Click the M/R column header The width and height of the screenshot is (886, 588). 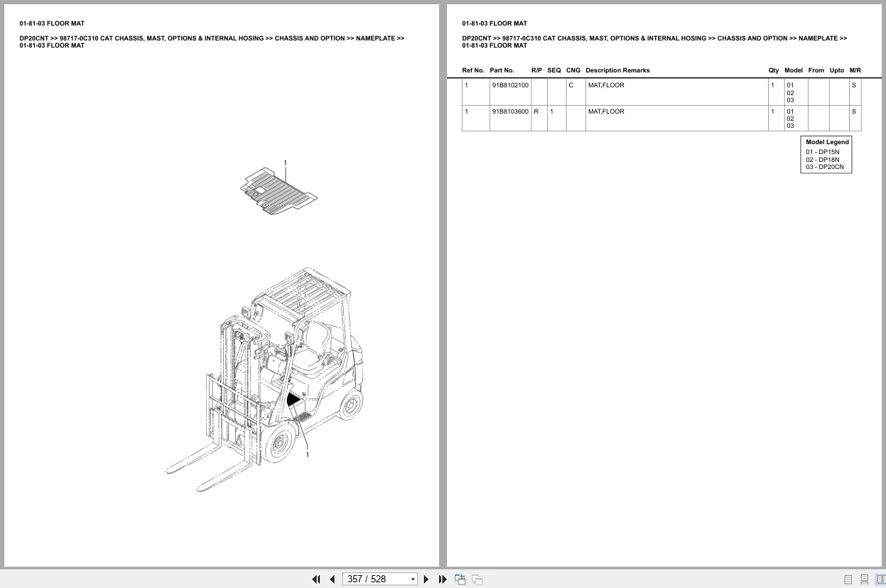click(855, 70)
